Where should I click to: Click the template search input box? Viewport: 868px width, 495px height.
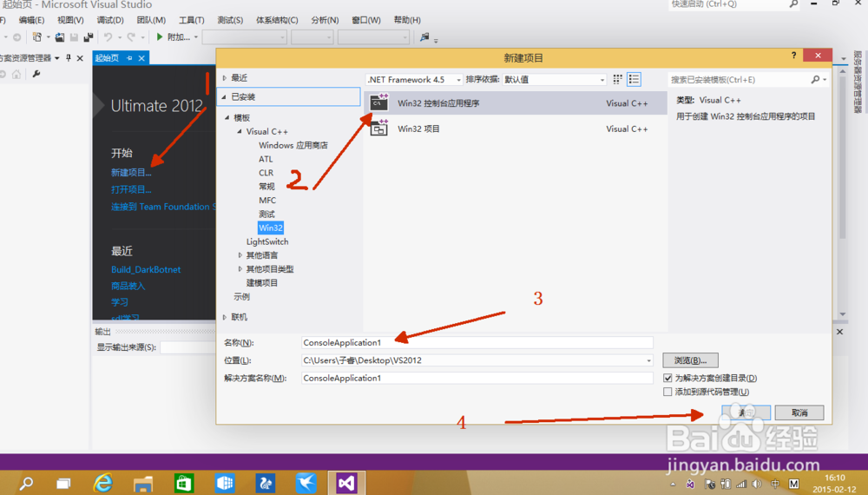(x=739, y=80)
